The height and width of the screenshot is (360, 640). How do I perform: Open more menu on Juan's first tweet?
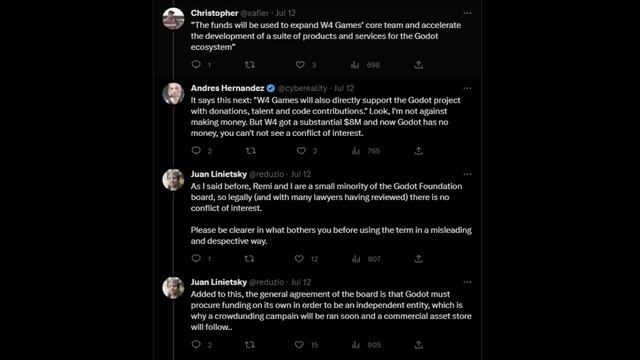[x=467, y=174]
